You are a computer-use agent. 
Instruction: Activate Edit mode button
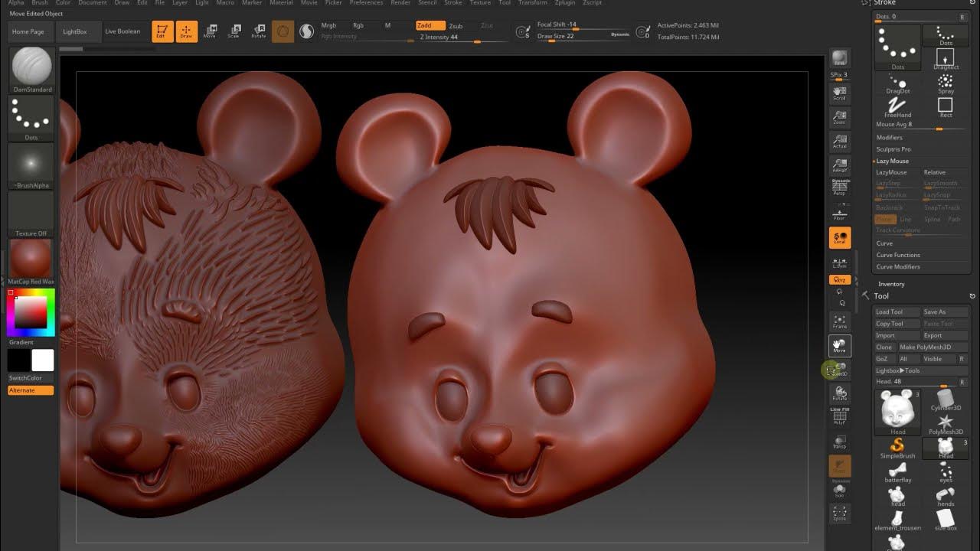pos(162,31)
